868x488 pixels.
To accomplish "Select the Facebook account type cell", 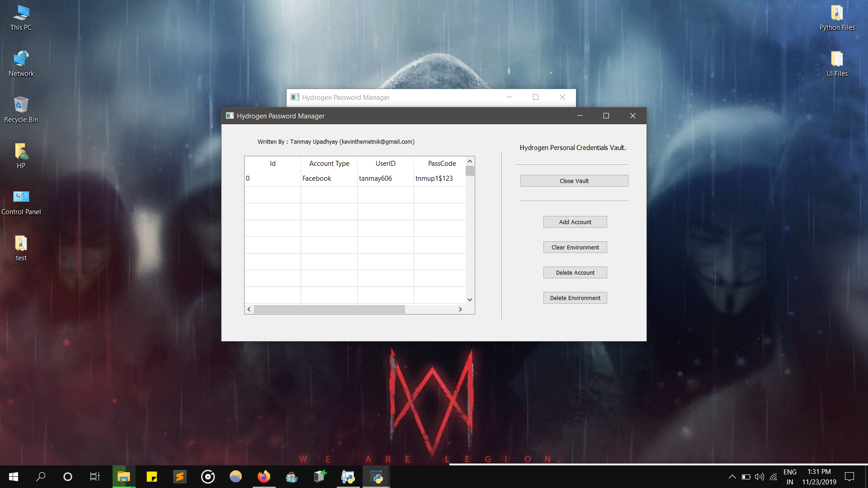I will click(329, 178).
